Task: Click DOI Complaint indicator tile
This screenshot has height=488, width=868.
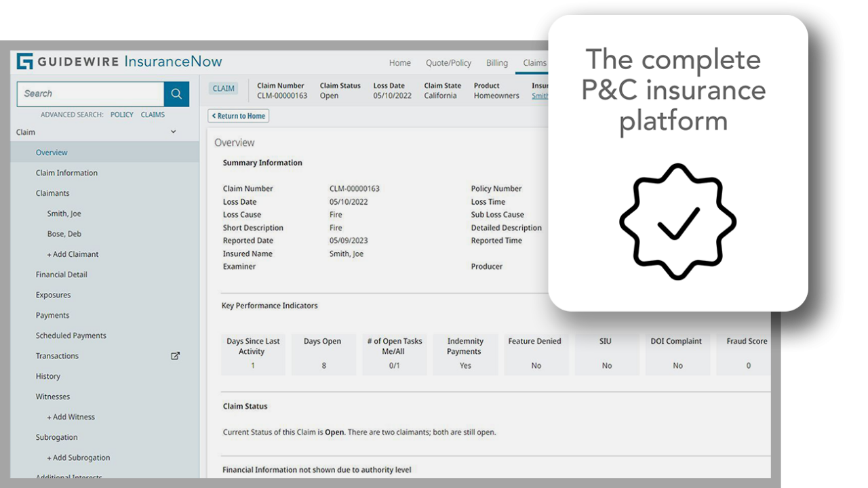Action: 677,353
